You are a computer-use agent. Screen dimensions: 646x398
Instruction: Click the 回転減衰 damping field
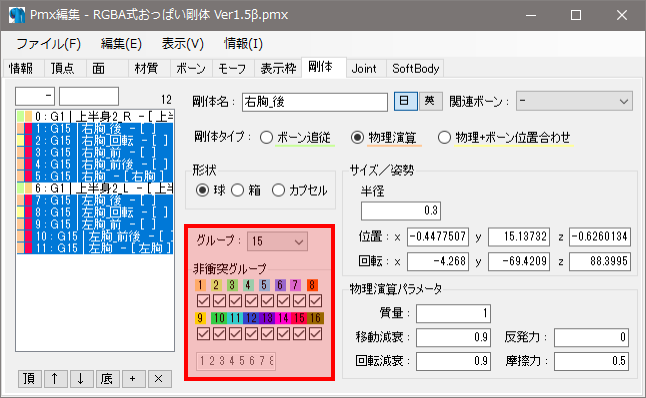click(453, 361)
